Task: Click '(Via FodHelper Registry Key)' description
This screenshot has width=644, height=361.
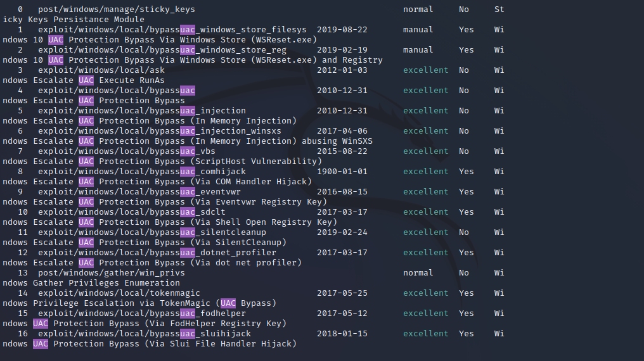Action: point(216,324)
